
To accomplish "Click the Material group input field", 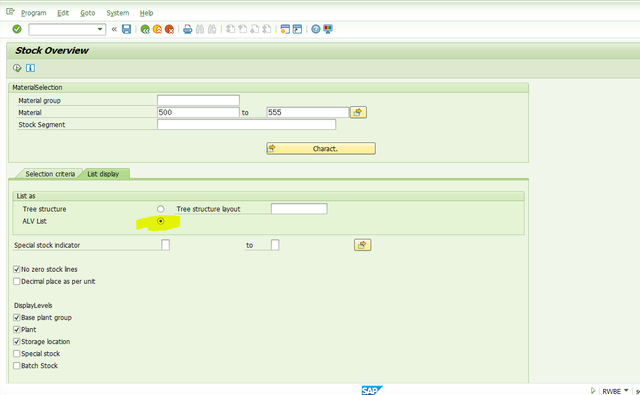I will pyautogui.click(x=198, y=100).
